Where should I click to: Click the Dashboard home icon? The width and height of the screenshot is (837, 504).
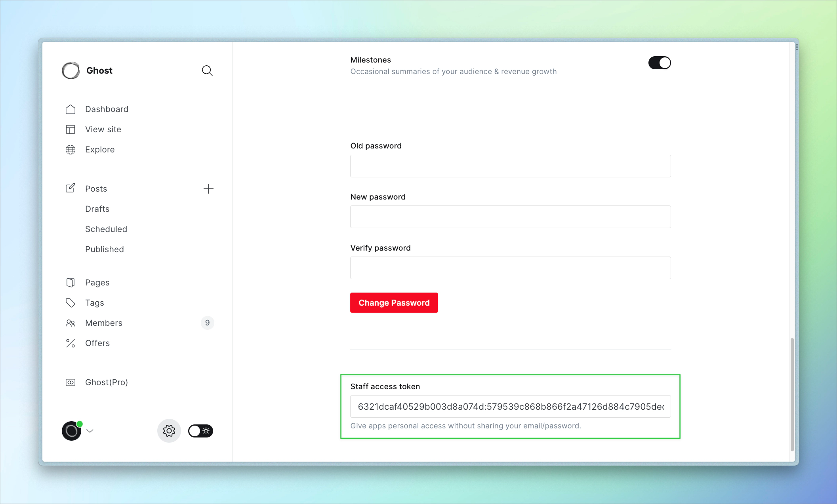(71, 109)
